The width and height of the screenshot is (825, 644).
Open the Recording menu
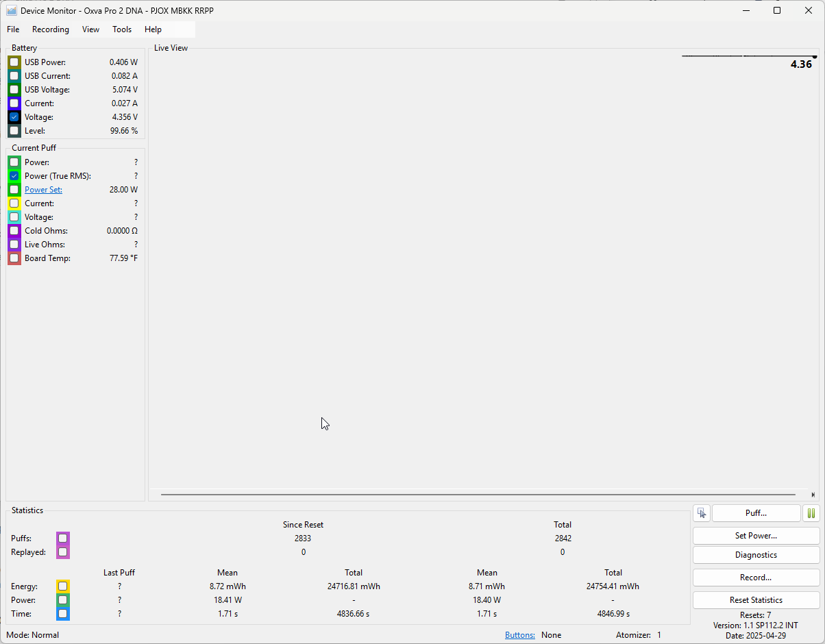(51, 29)
